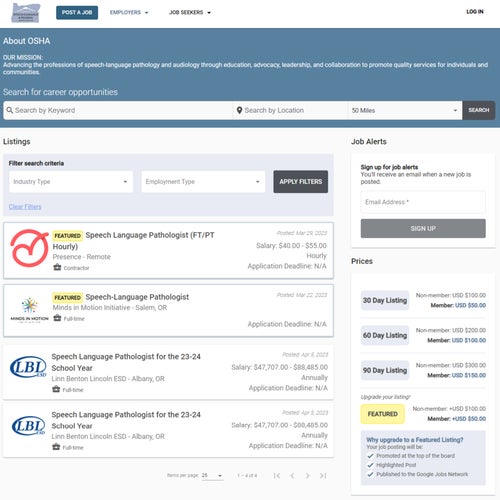Open the Job Seekers menu
The width and height of the screenshot is (500, 500).
[190, 12]
